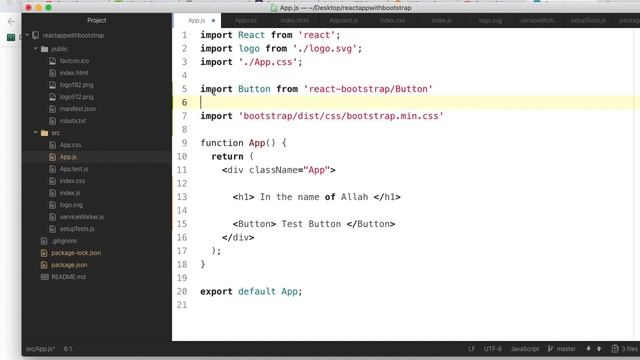Open setupTests.js in the tree view
Screen dimensions: 640x360
[77, 229]
